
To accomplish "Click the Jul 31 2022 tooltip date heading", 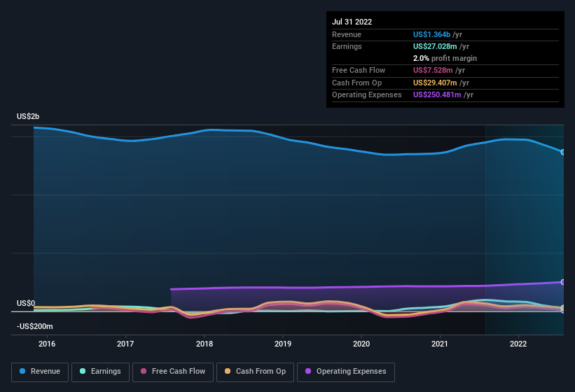I will [352, 22].
